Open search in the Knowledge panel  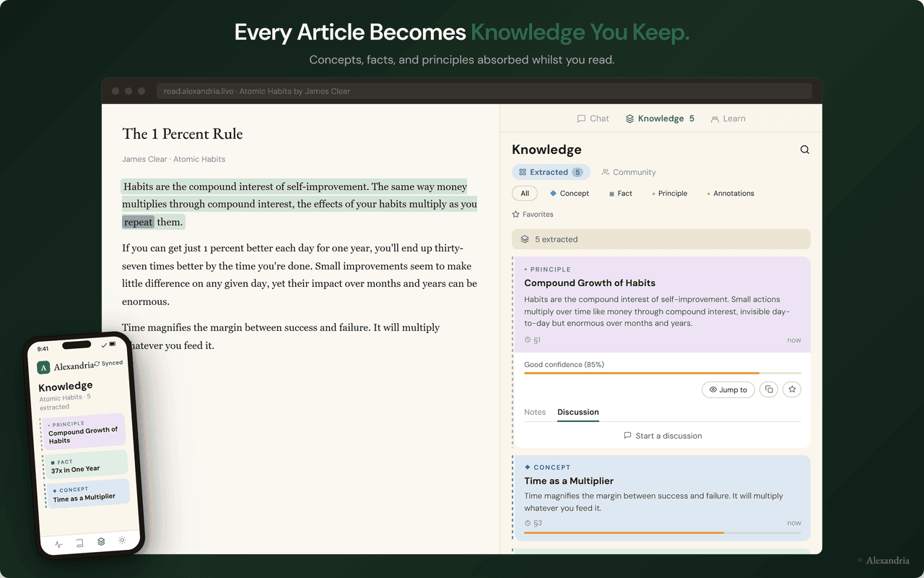pos(804,149)
